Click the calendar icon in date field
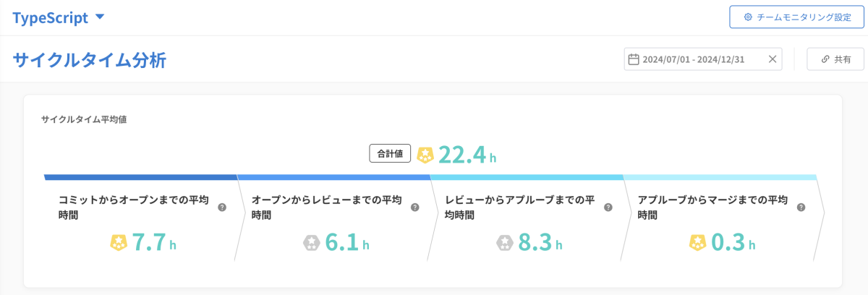 click(x=634, y=59)
